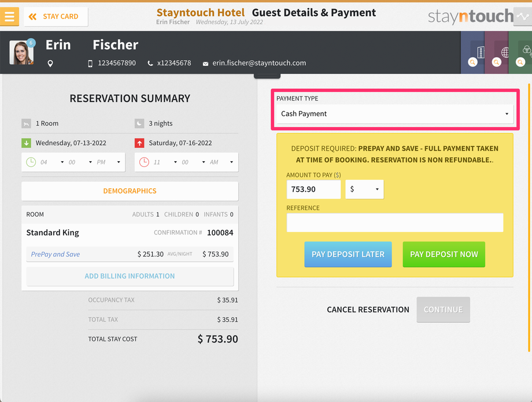The image size is (532, 402).
Task: Click the room bed icon
Action: (x=26, y=124)
